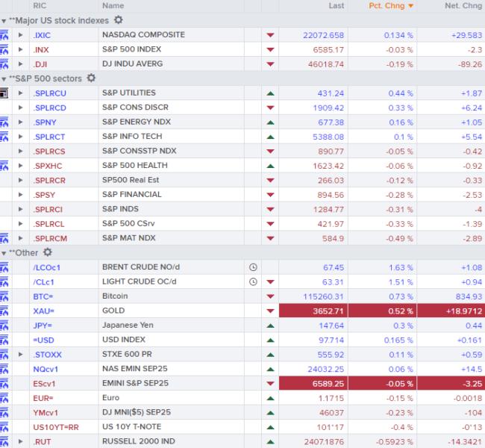Click news icon in the .SPLRCU row
This screenshot has height=448, width=485.
coord(4,93)
